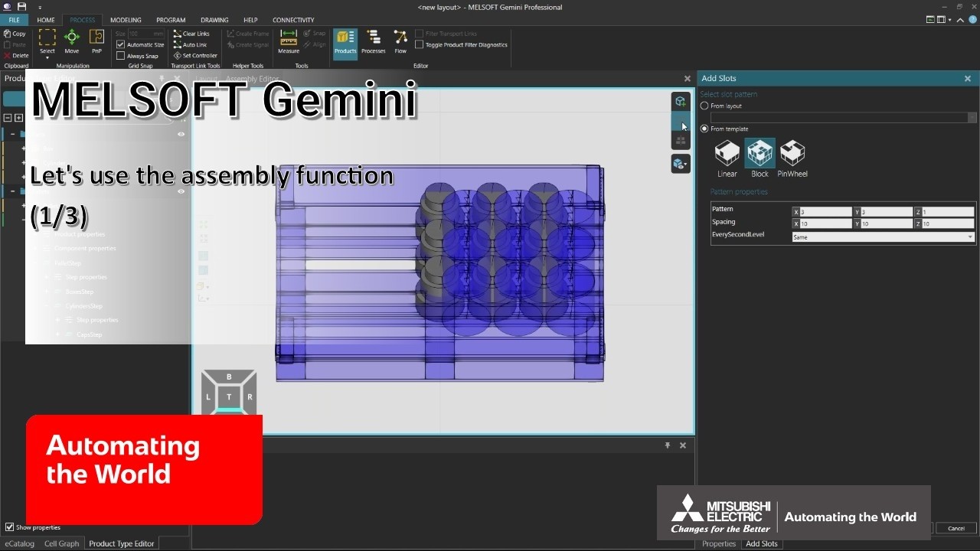Open the FILE menu
Viewport: 980px width, 551px height.
(15, 20)
